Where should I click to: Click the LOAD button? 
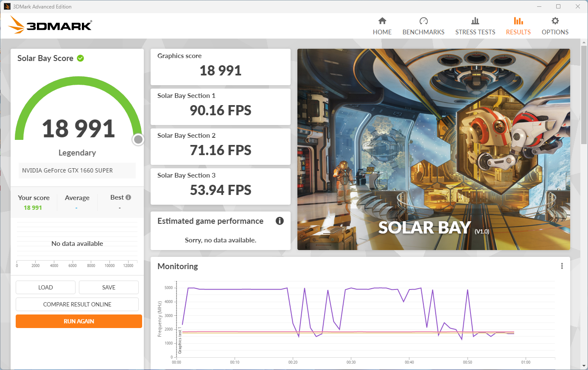click(45, 287)
